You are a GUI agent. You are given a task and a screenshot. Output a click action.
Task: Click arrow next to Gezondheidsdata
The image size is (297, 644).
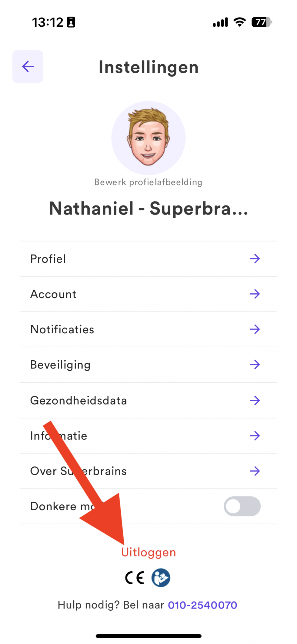(x=255, y=400)
